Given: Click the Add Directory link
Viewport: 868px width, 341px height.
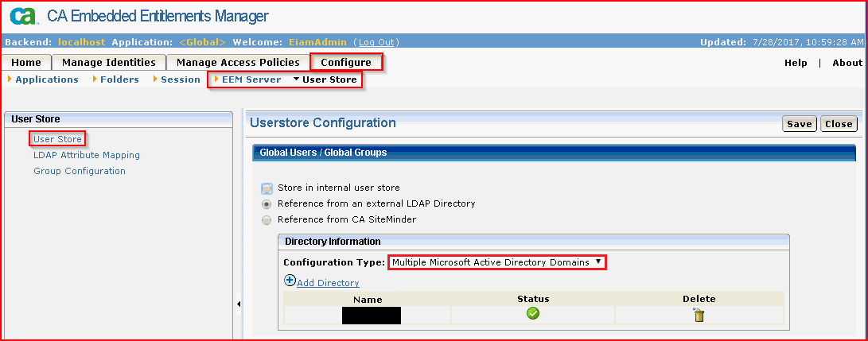Looking at the screenshot, I should [x=328, y=283].
